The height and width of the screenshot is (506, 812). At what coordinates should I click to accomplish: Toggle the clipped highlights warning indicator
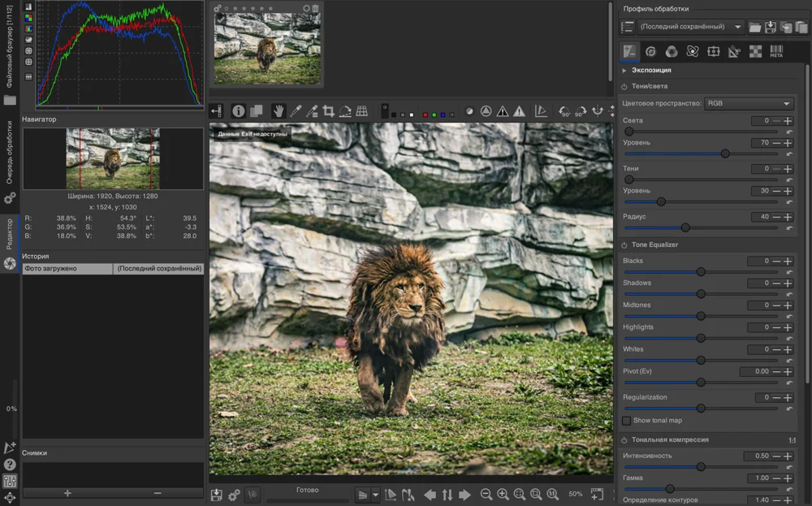pyautogui.click(x=519, y=110)
